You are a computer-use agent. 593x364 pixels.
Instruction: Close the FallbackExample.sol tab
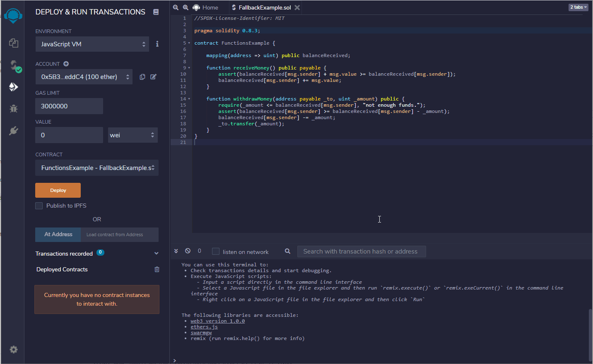297,7
